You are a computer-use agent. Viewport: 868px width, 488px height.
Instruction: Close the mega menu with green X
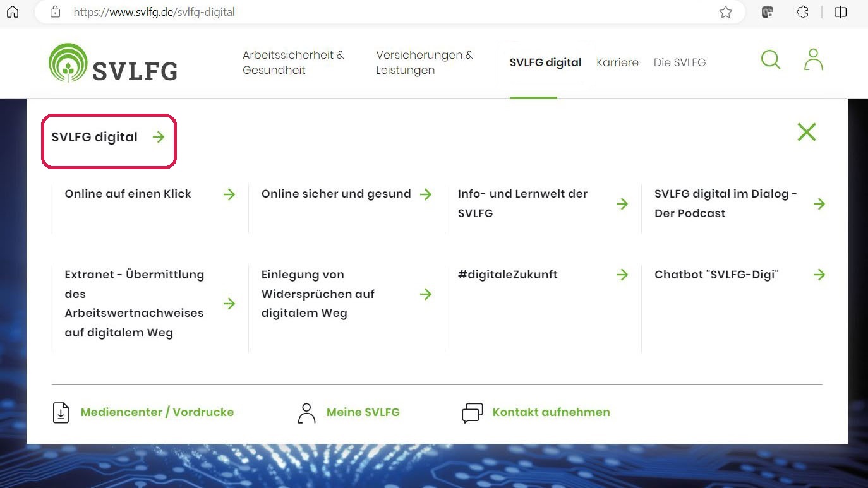click(806, 132)
